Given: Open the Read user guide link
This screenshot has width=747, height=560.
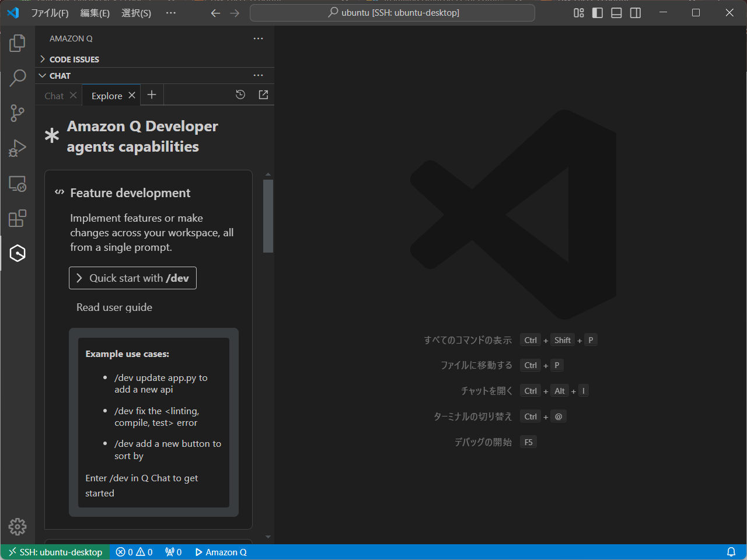Looking at the screenshot, I should click(114, 307).
